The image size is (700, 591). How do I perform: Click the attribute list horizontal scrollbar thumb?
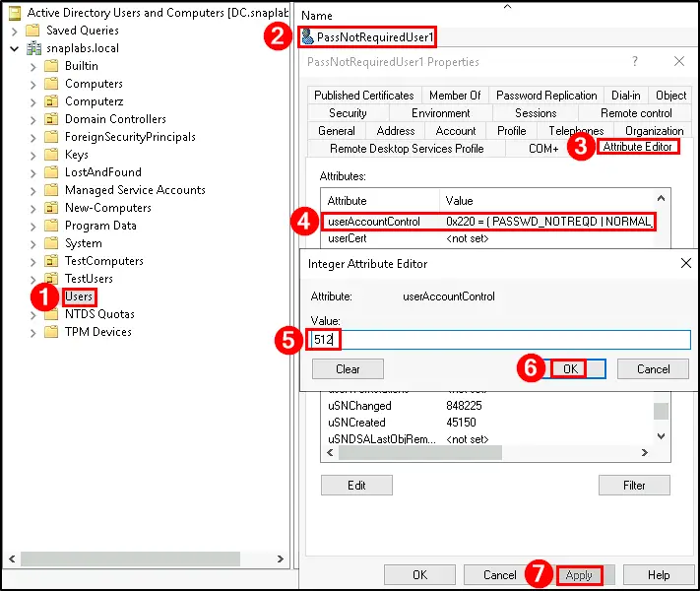[420, 452]
